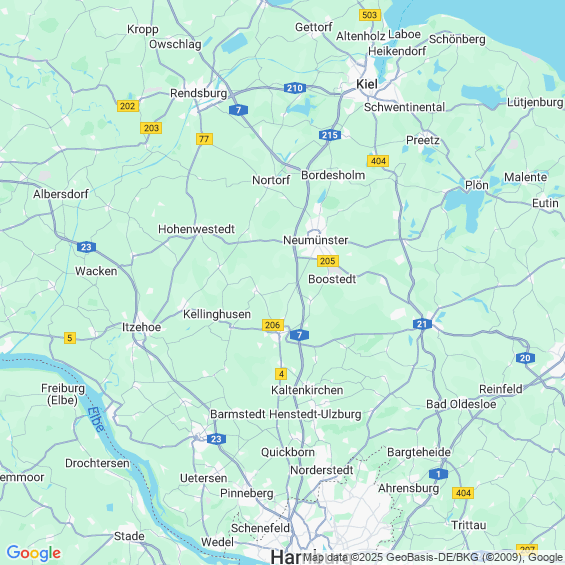This screenshot has height=565, width=565.
Task: Click the A20 highway shield near Reinfeld
Action: [525, 358]
